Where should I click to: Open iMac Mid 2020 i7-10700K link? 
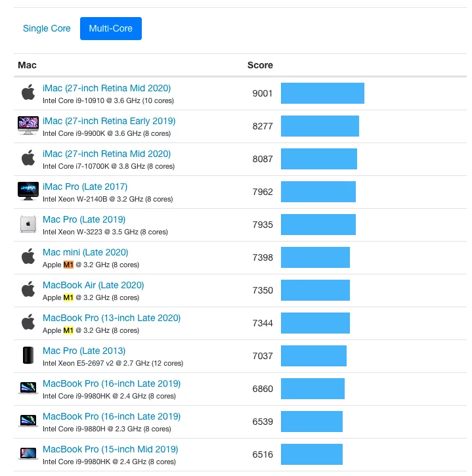(106, 154)
